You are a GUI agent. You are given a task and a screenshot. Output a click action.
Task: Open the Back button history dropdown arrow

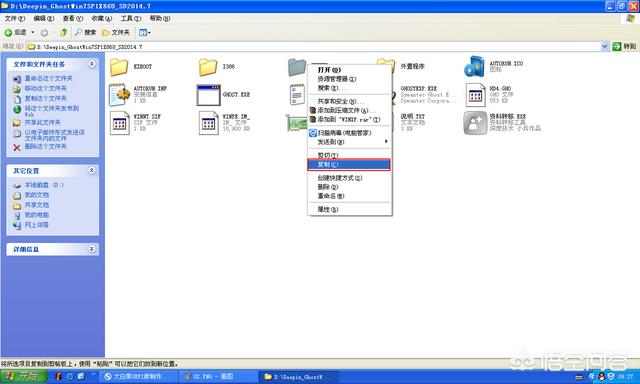pos(33,32)
